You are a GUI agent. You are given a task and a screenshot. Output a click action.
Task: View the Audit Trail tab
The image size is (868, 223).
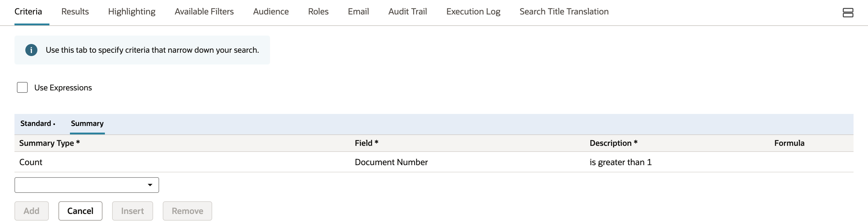[408, 11]
